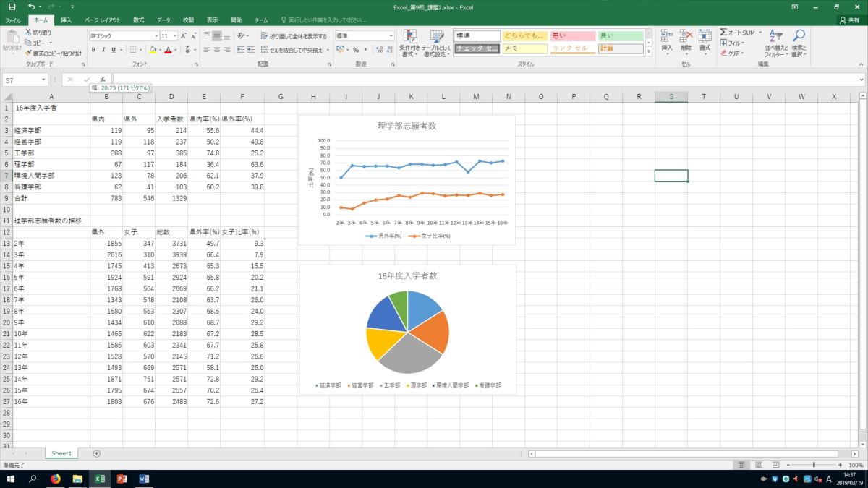Click the Cut (切り取り) scissors button

point(38,33)
